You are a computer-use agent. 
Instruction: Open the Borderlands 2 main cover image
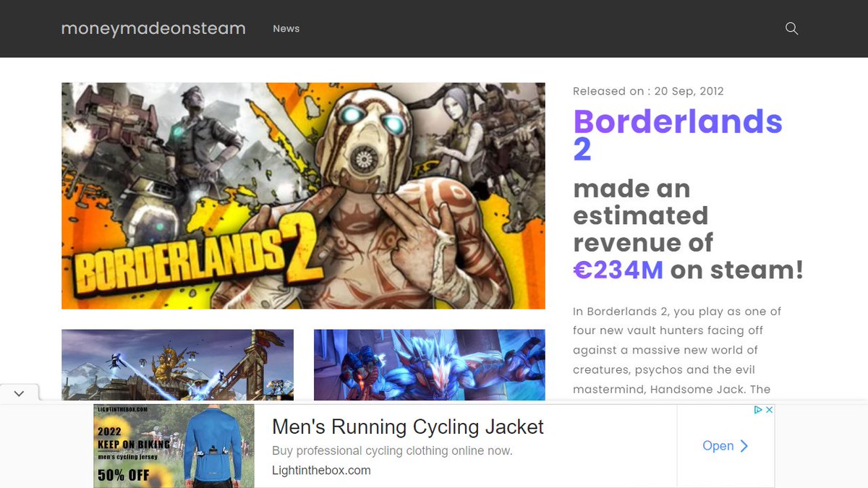(303, 195)
